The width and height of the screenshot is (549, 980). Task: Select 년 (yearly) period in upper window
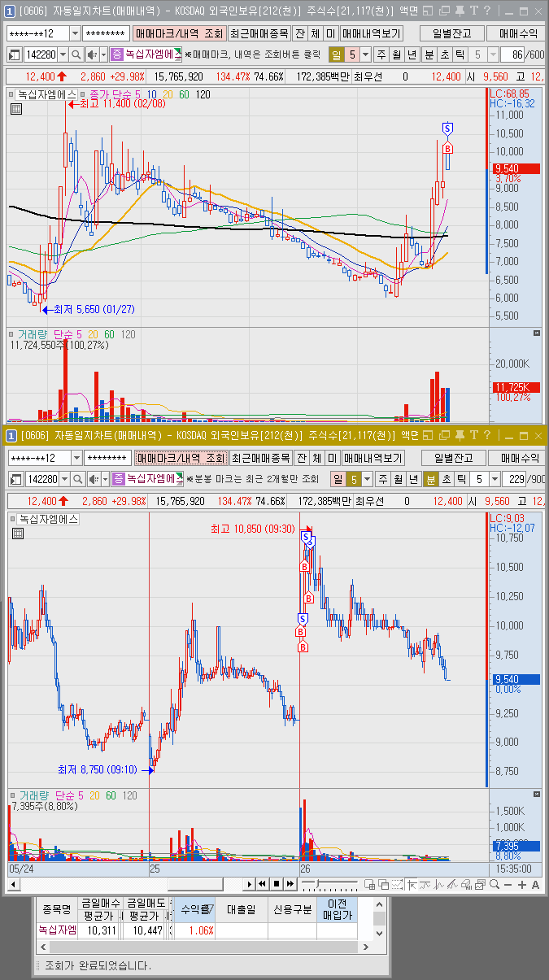click(x=412, y=54)
